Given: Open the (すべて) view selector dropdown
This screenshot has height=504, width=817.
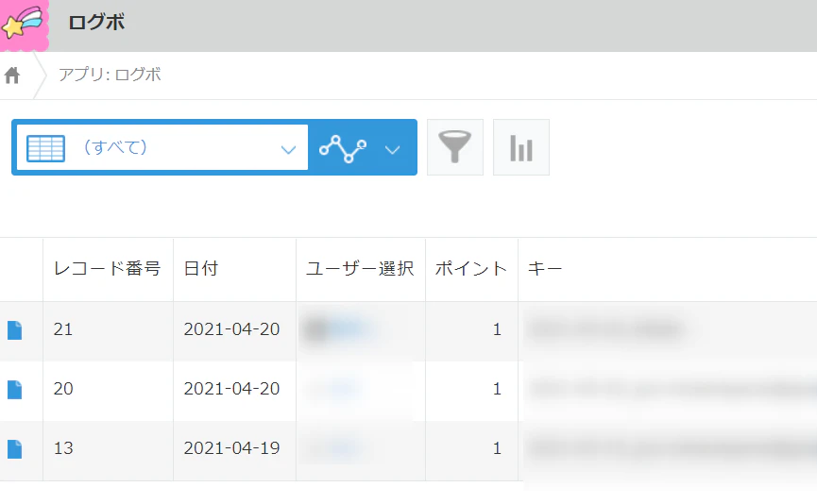Looking at the screenshot, I should 162,147.
